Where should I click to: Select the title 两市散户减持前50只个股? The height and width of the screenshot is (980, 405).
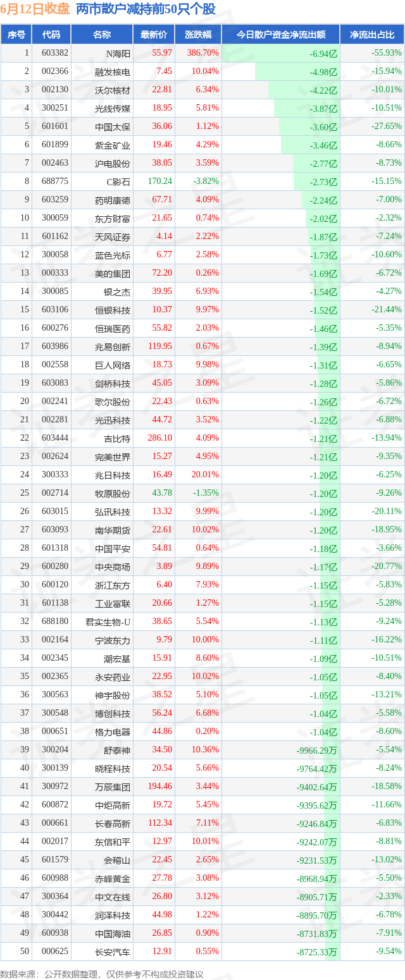[146, 9]
